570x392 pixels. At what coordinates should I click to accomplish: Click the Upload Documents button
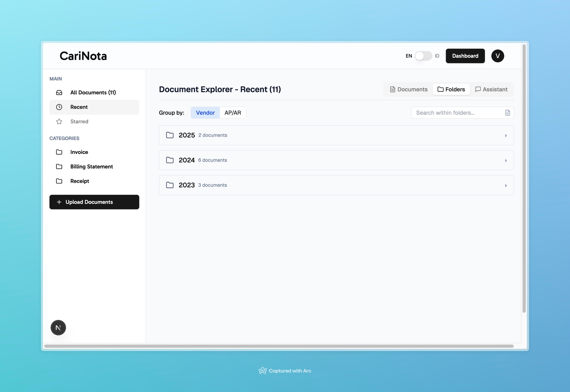(x=94, y=202)
